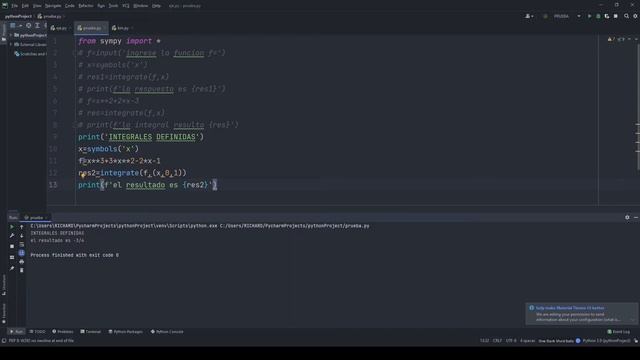Expand the pythonProject folder in project tree
Screen dimensions: 640x360
coord(11,36)
